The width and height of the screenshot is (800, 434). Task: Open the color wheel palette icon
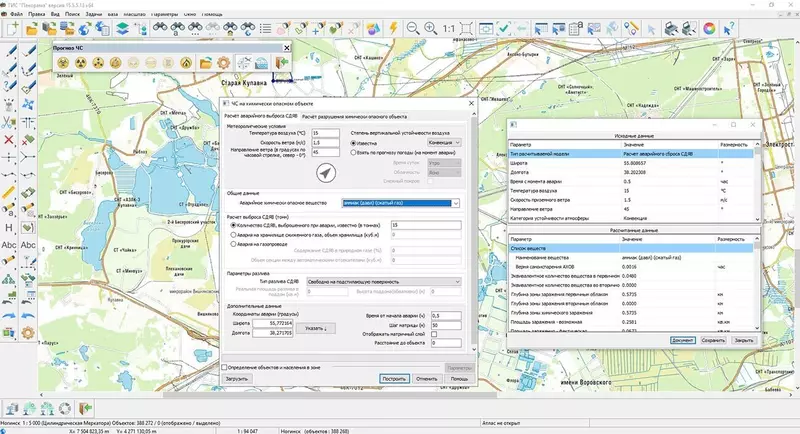(x=709, y=29)
